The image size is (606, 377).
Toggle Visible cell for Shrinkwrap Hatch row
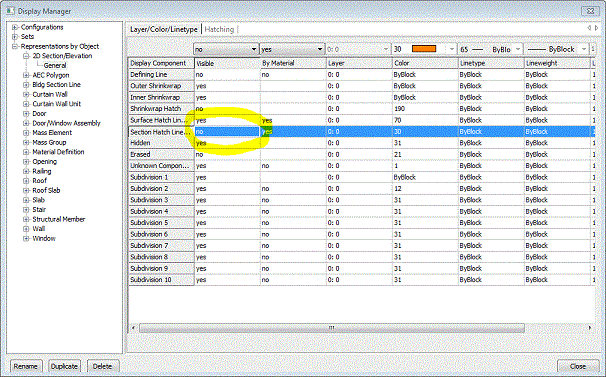point(227,109)
